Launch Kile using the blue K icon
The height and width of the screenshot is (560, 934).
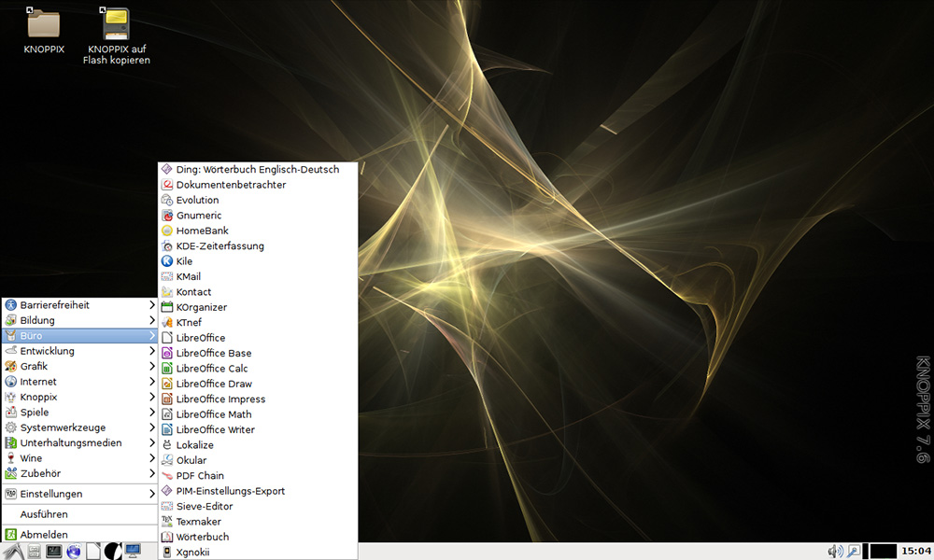[167, 261]
